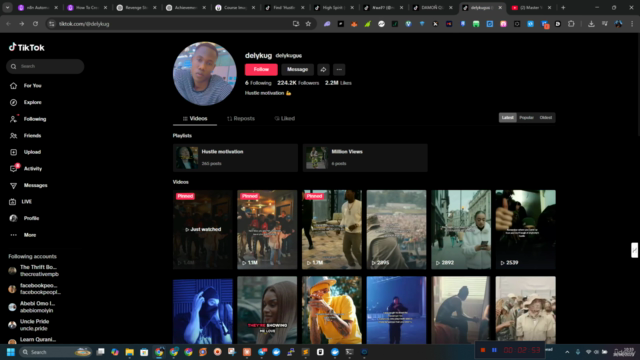The height and width of the screenshot is (360, 640).
Task: Open the Extensions puzzle icon
Action: (571, 24)
